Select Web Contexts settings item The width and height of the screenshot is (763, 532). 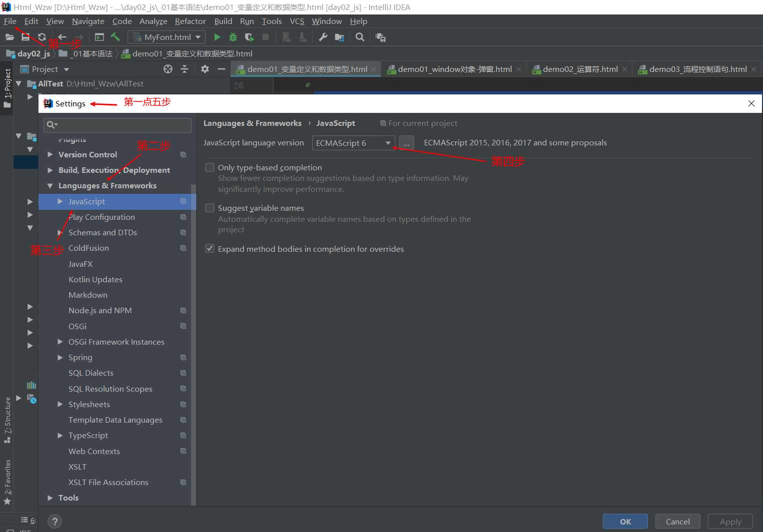[x=94, y=451]
